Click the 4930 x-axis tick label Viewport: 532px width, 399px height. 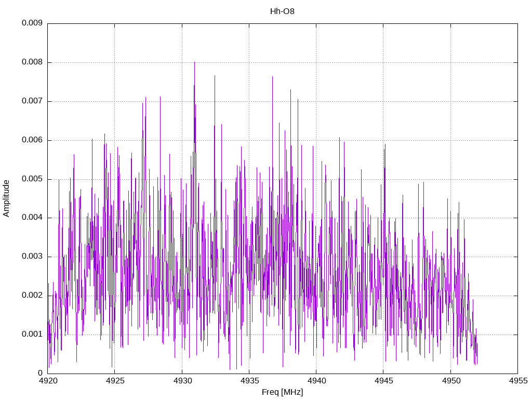pos(182,381)
